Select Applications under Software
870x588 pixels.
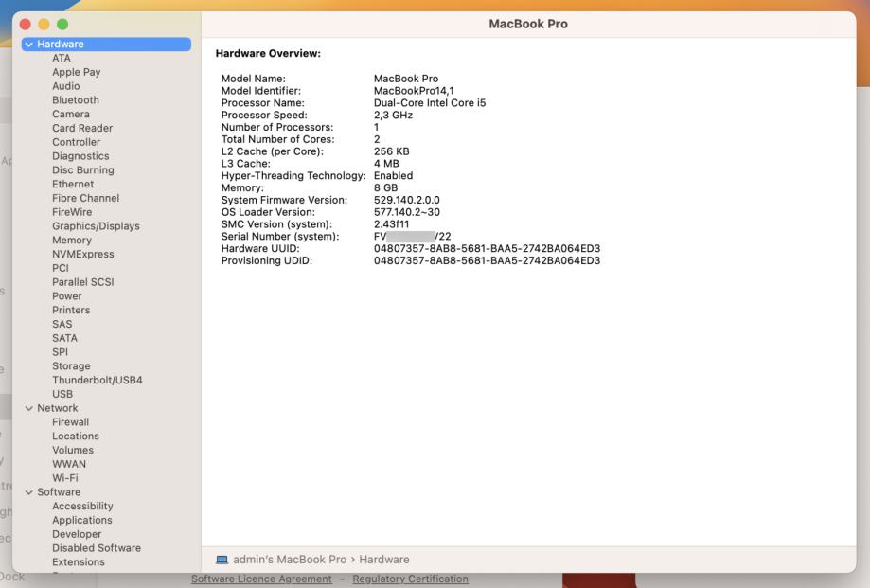click(x=81, y=520)
